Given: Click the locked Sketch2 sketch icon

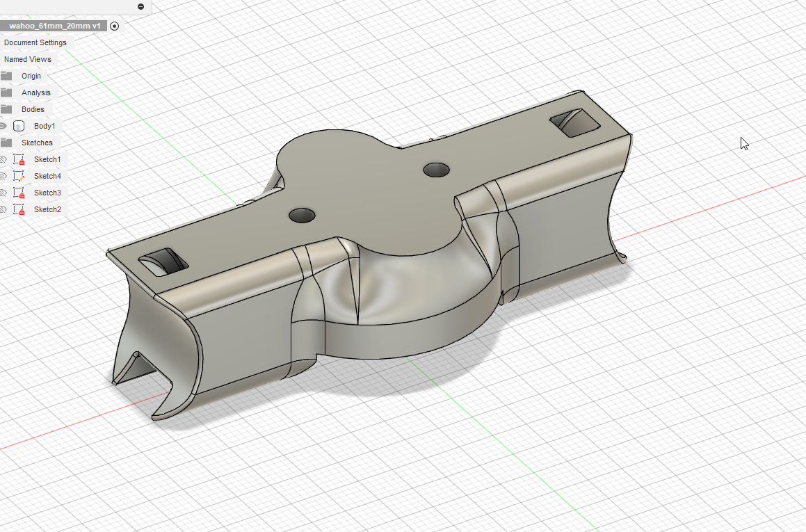Looking at the screenshot, I should pos(19,210).
